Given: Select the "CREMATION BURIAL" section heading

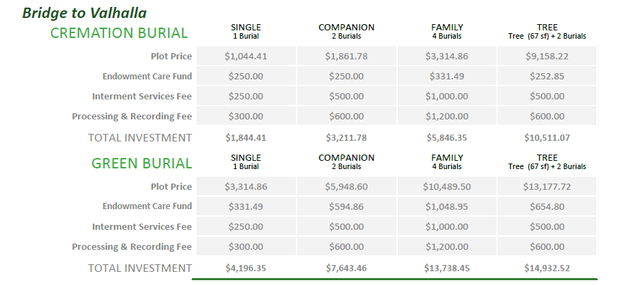Looking at the screenshot, I should pyautogui.click(x=119, y=32).
